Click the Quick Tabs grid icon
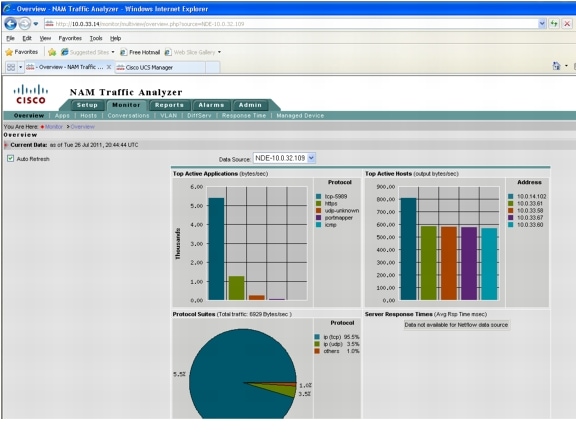Image resolution: width=576 pixels, height=440 pixels. click(x=11, y=67)
